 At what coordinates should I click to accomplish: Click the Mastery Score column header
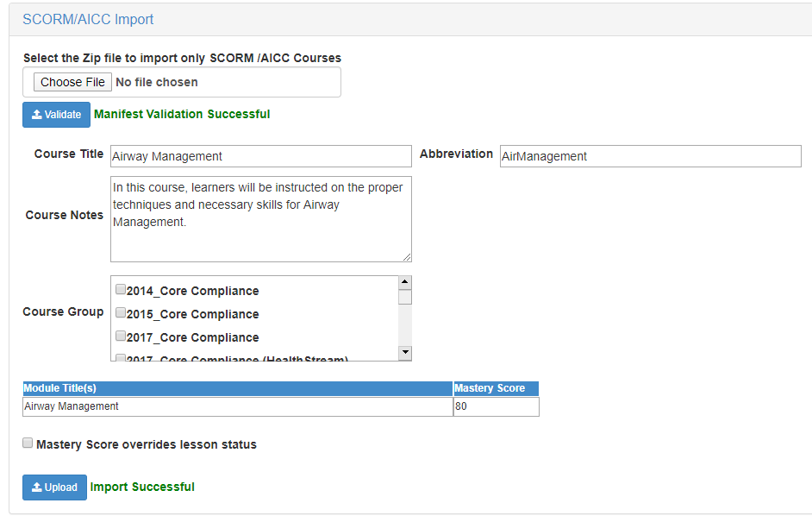[490, 388]
